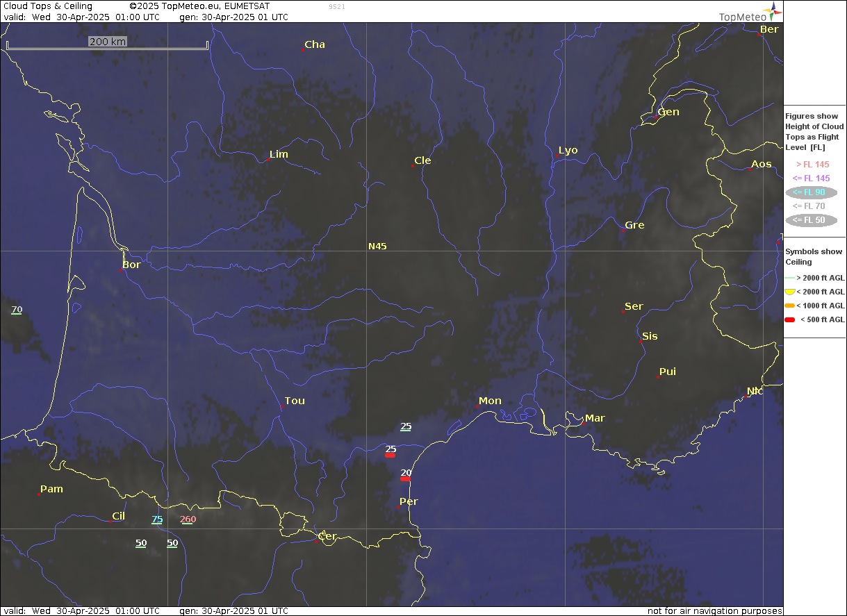Click the red ceiling marker under the 25 figure
This screenshot has width=847, height=616.
coord(390,455)
